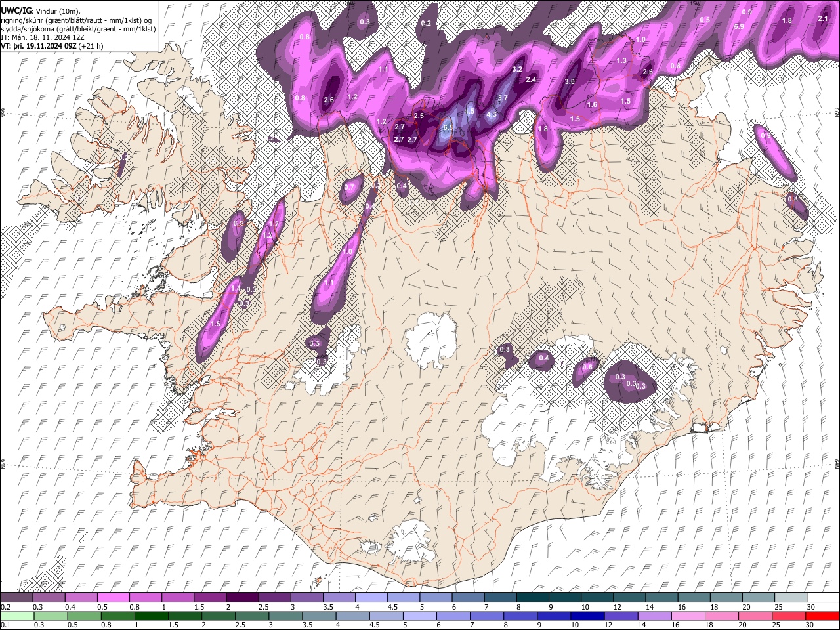
Task: Click the bright red last lower legend swatch
Action: [x=822, y=616]
